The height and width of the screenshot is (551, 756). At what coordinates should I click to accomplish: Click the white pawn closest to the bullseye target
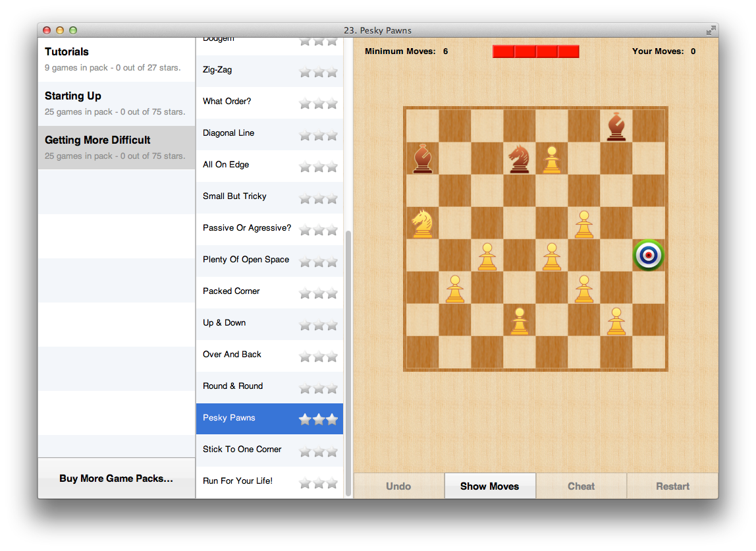pyautogui.click(x=583, y=223)
